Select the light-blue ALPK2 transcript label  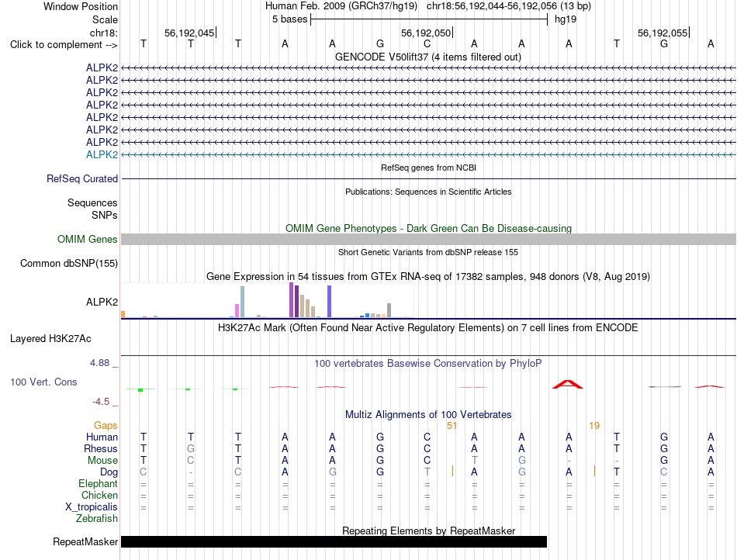click(102, 154)
